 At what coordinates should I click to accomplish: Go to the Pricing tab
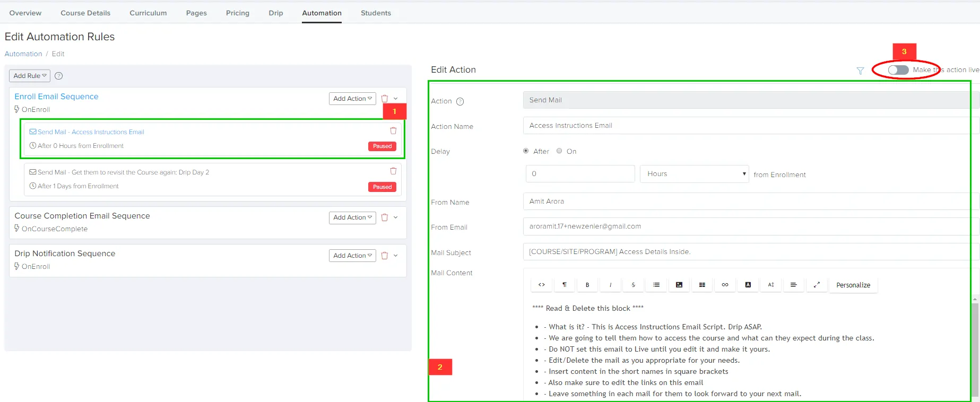click(x=238, y=13)
